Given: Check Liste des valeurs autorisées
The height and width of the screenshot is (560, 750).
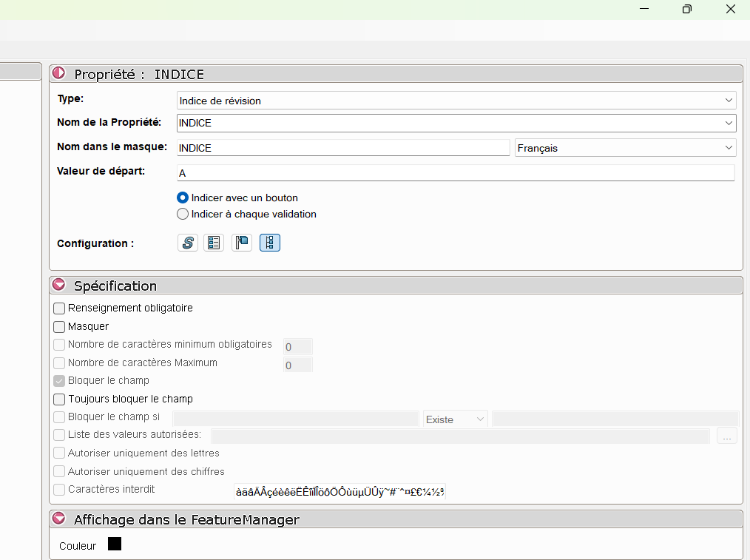Looking at the screenshot, I should click(x=59, y=435).
